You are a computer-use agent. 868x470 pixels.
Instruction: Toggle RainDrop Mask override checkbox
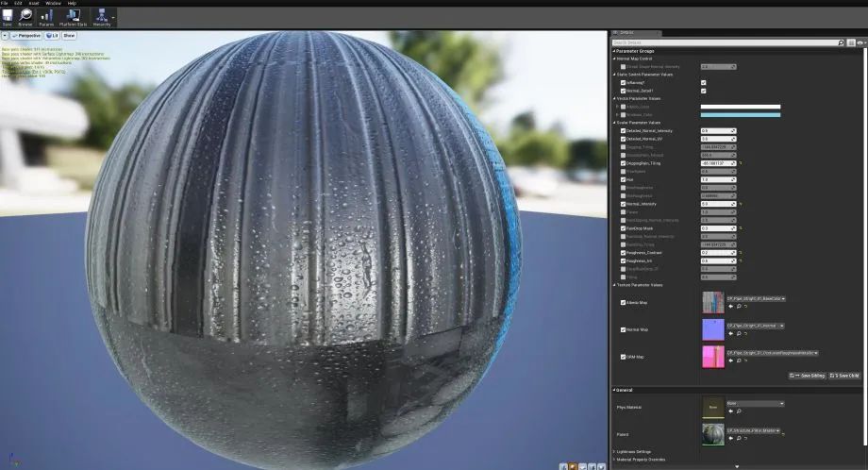pyautogui.click(x=623, y=228)
